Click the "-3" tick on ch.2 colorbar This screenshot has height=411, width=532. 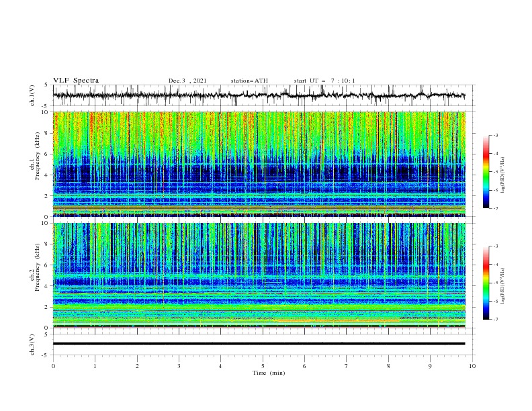tap(495, 246)
